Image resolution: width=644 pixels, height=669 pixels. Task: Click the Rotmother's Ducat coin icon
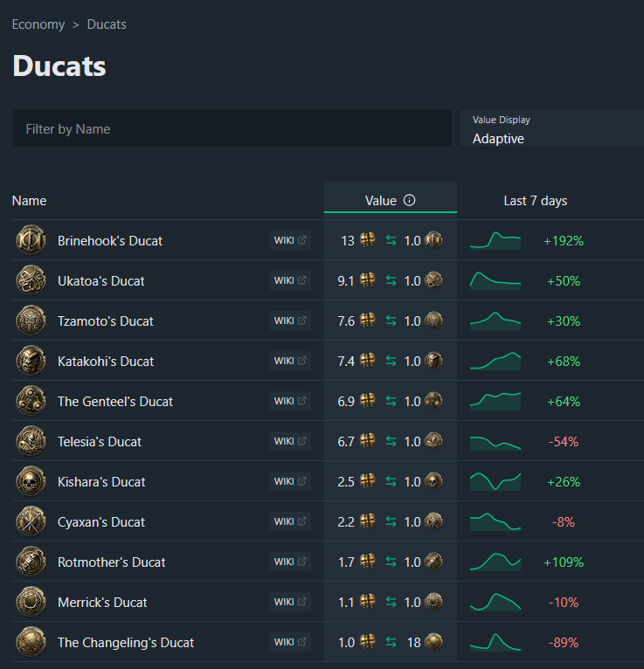point(31,562)
